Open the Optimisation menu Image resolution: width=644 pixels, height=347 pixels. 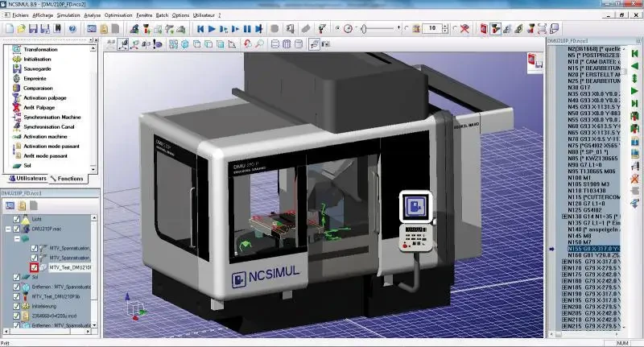point(118,15)
